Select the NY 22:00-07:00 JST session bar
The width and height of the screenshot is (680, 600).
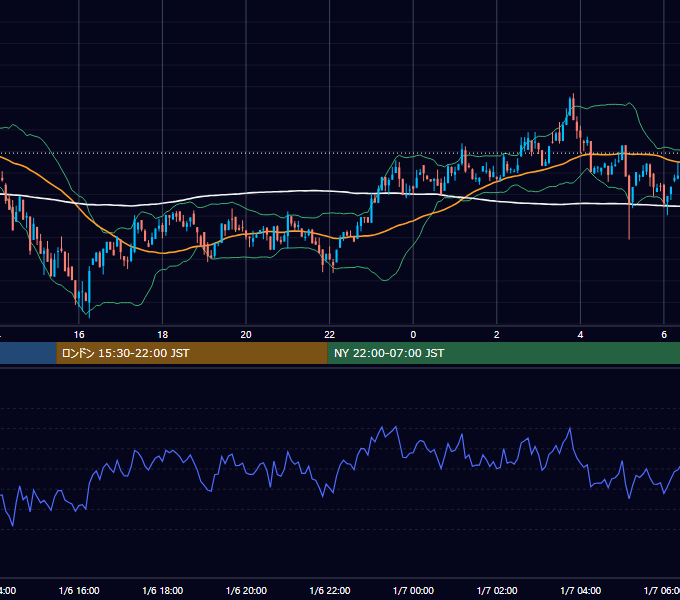[x=503, y=353]
